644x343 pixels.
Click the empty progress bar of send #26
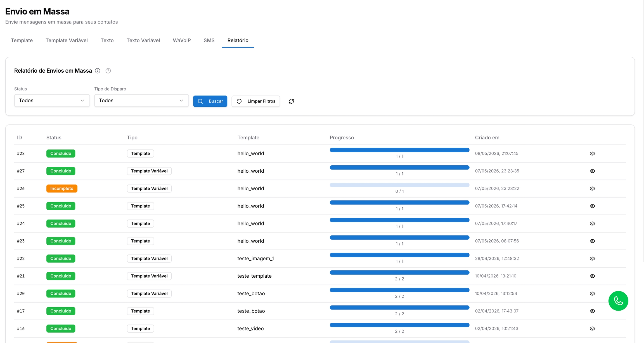[399, 185]
